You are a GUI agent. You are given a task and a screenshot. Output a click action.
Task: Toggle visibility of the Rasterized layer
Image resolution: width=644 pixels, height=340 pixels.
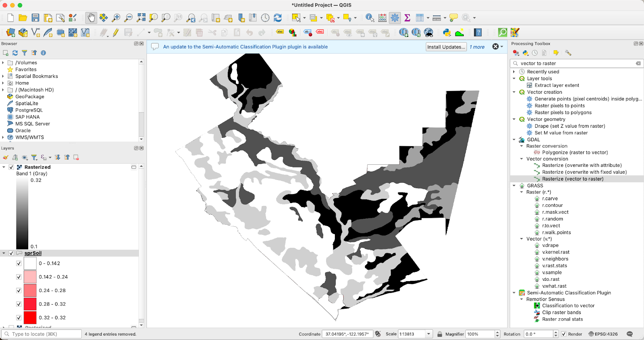tap(11, 167)
